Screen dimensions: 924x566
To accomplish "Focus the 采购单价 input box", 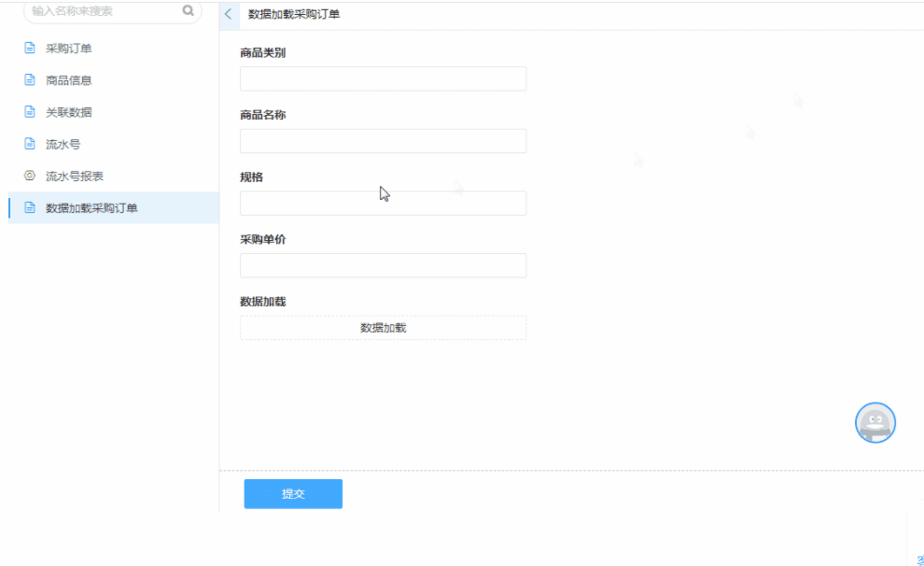I will [x=383, y=265].
